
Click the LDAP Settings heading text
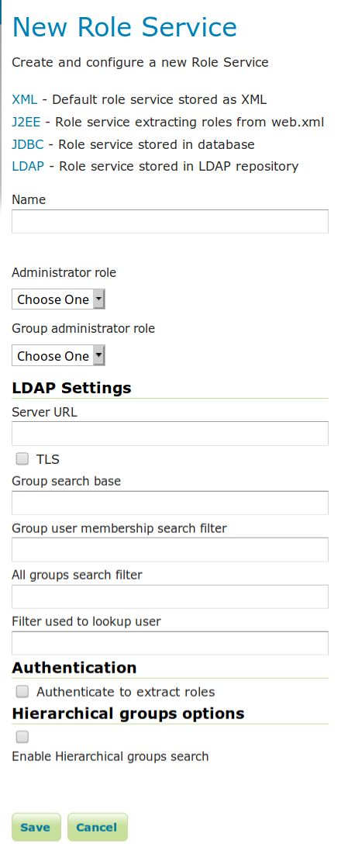pyautogui.click(x=71, y=388)
